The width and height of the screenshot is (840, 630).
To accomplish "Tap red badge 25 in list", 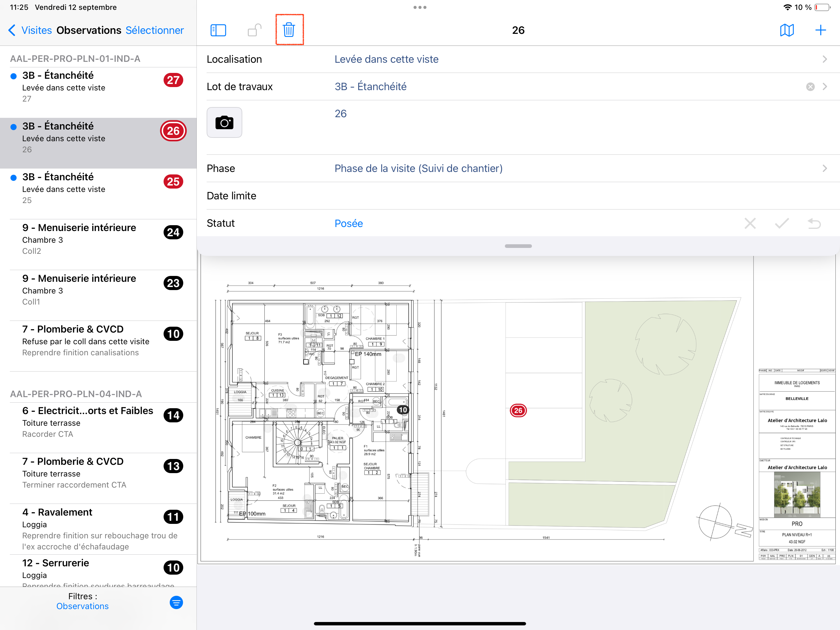I will tap(173, 181).
